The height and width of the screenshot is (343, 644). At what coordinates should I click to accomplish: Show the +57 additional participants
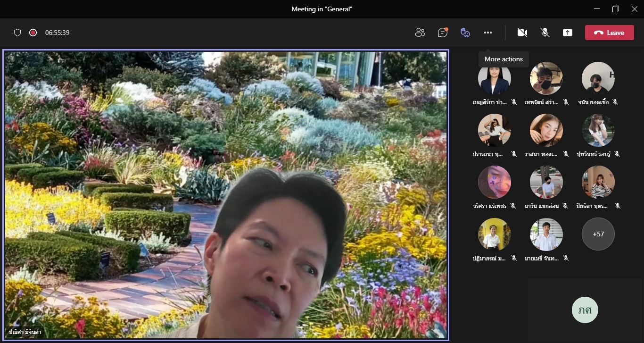pos(598,234)
